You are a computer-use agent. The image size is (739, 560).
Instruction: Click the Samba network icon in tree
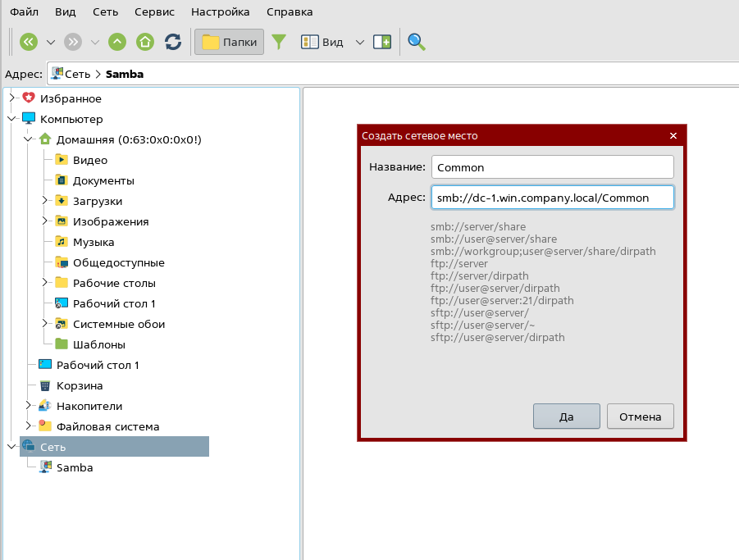click(45, 467)
